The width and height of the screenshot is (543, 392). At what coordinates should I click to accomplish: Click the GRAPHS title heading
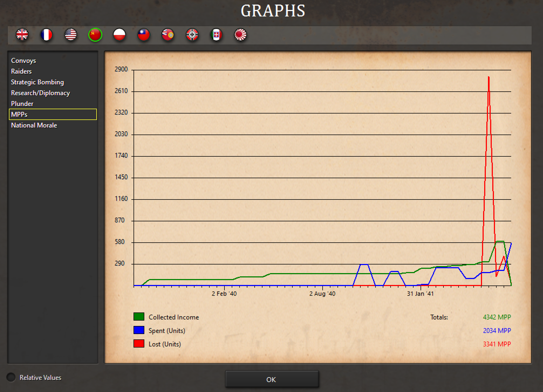point(273,11)
